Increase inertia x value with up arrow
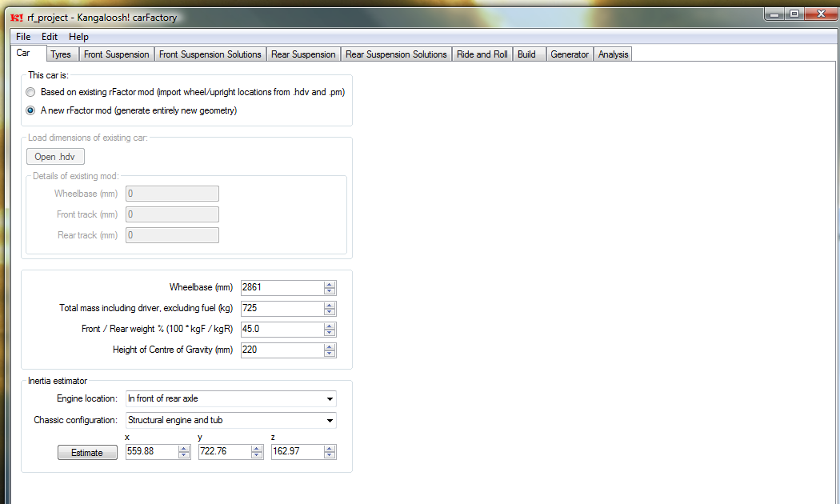The width and height of the screenshot is (840, 504). pyautogui.click(x=184, y=449)
